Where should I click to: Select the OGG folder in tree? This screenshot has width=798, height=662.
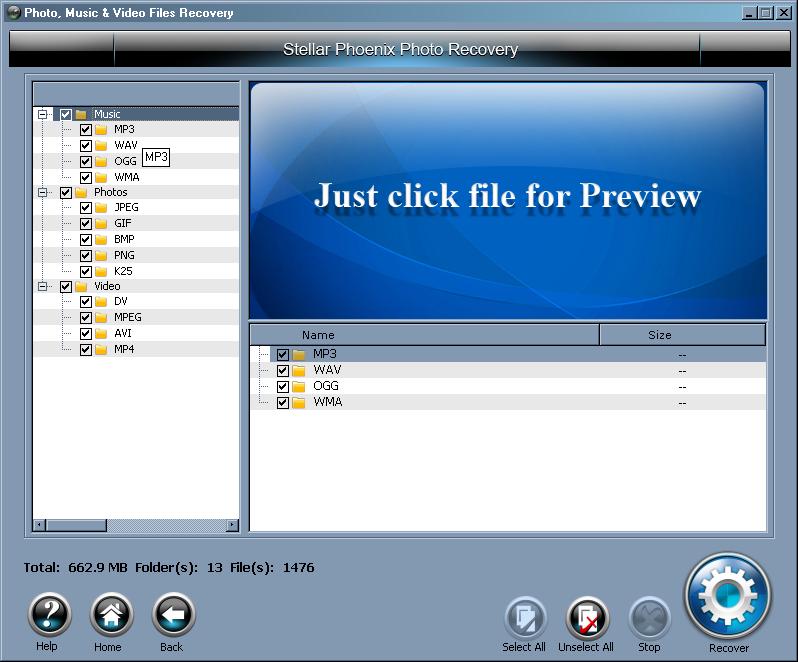[125, 161]
